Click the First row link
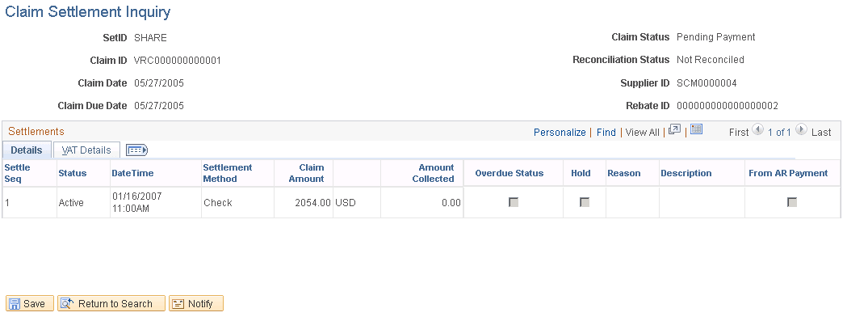Viewport: 868px width, 321px height. pyautogui.click(x=739, y=133)
